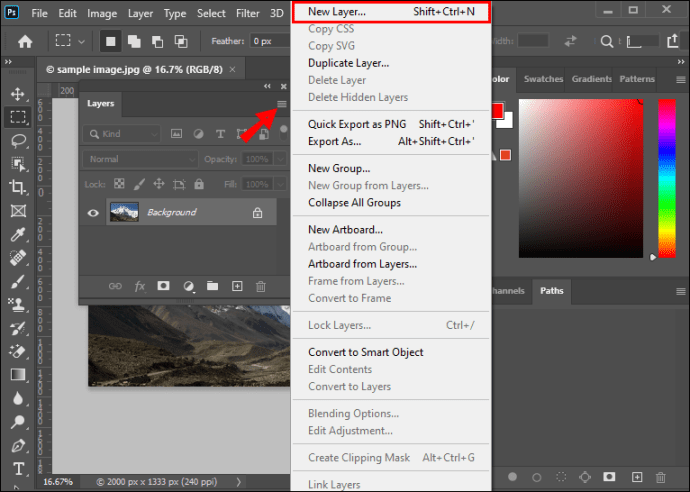
Task: Click the create new layer plus icon
Action: pyautogui.click(x=237, y=286)
